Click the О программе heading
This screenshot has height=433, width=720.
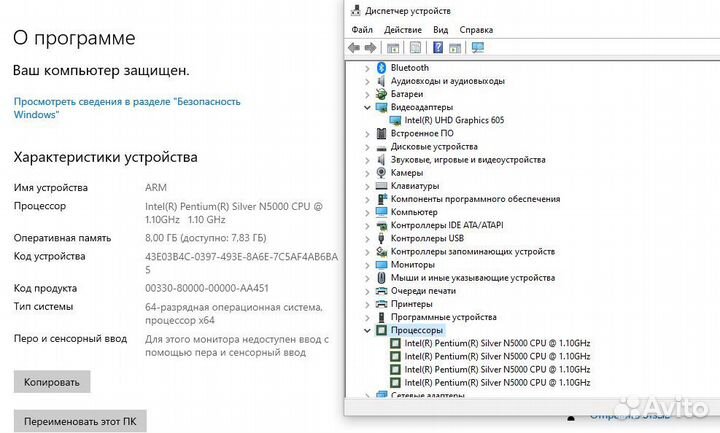[x=74, y=38]
